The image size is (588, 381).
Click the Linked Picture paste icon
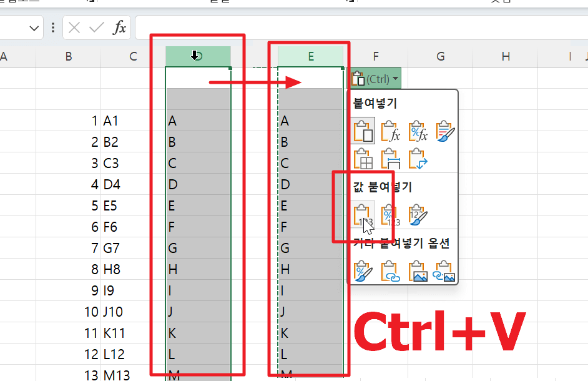click(x=444, y=270)
